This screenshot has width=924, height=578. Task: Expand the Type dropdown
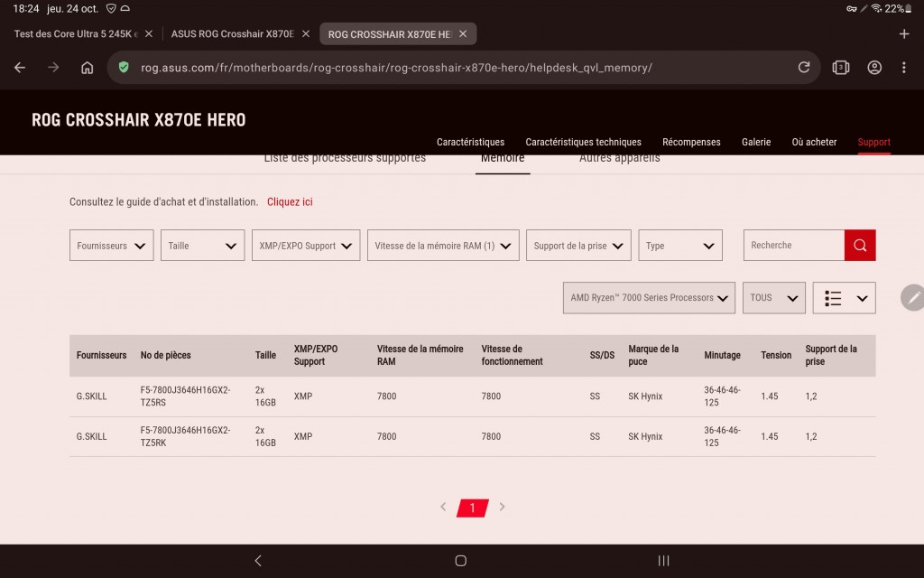(680, 246)
